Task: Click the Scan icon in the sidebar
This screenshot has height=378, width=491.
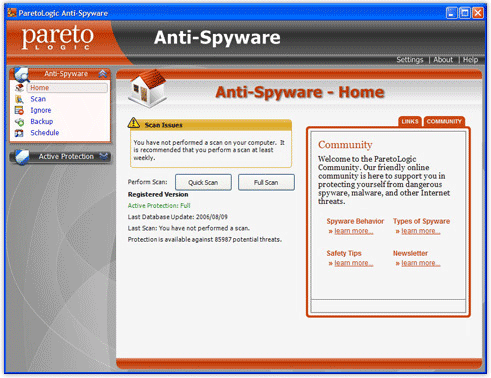Action: coord(19,99)
